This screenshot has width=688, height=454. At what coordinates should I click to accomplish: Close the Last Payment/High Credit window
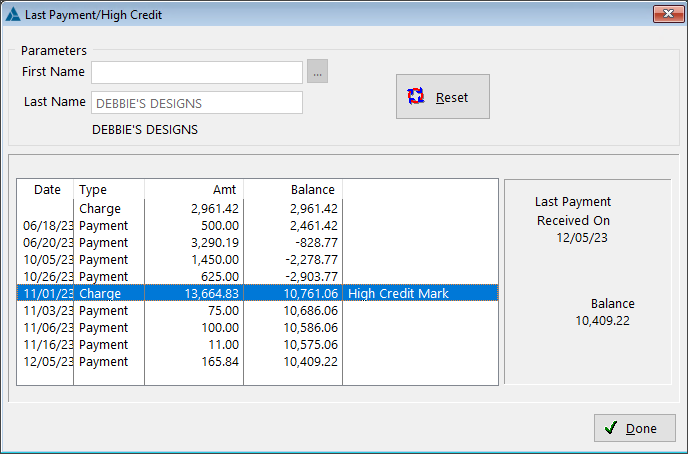[x=668, y=14]
